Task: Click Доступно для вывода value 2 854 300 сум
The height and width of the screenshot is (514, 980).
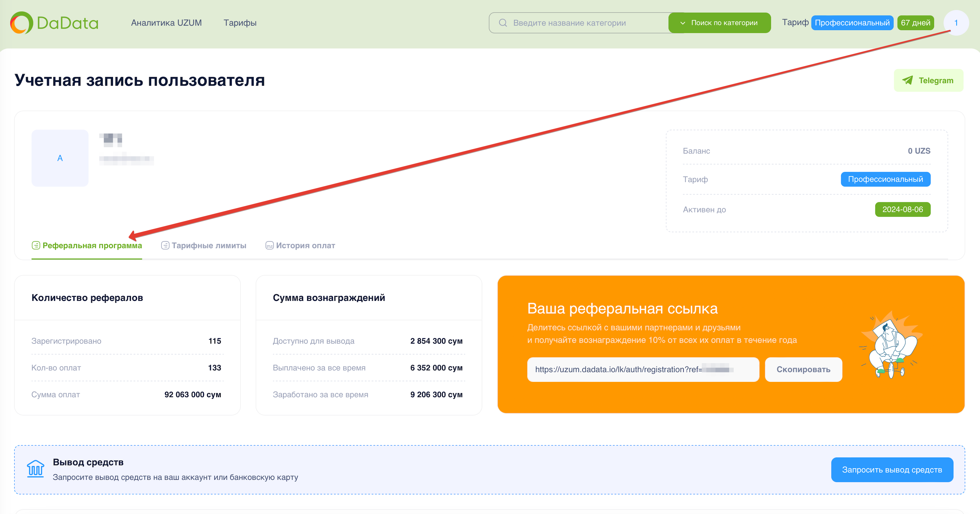Action: [x=436, y=341]
